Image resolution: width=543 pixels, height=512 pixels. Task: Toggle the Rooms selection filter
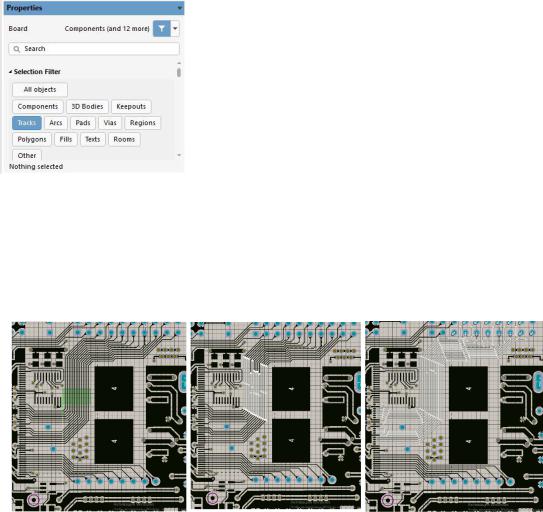[x=124, y=139]
